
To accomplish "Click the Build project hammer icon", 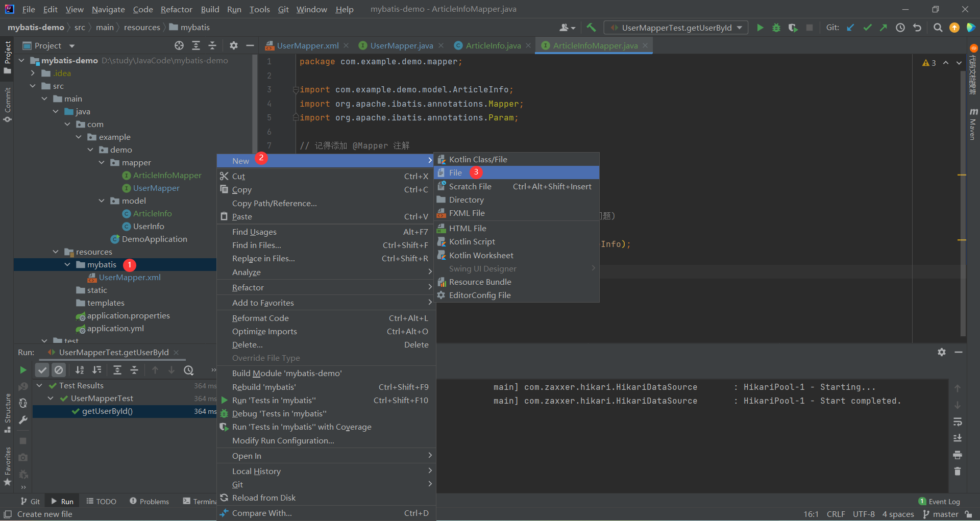I will (591, 28).
